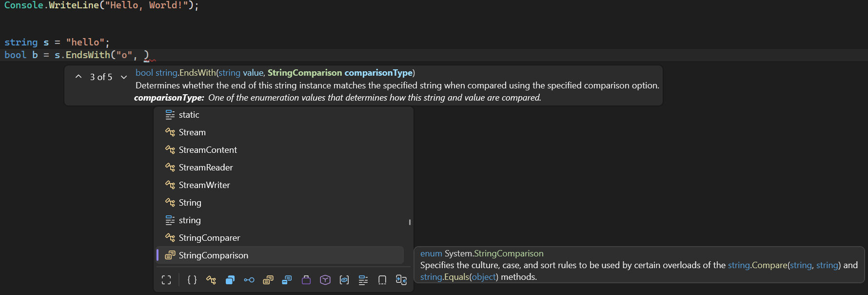Viewport: 868px width, 295px height.
Task: Filter completion list by Structures
Action: pyautogui.click(x=230, y=280)
